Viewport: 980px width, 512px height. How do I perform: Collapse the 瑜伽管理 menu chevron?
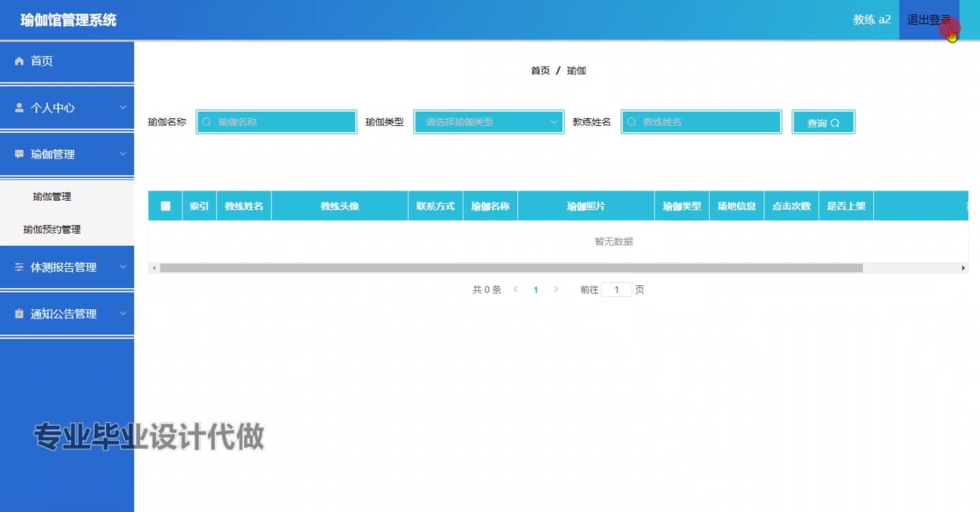coord(123,154)
